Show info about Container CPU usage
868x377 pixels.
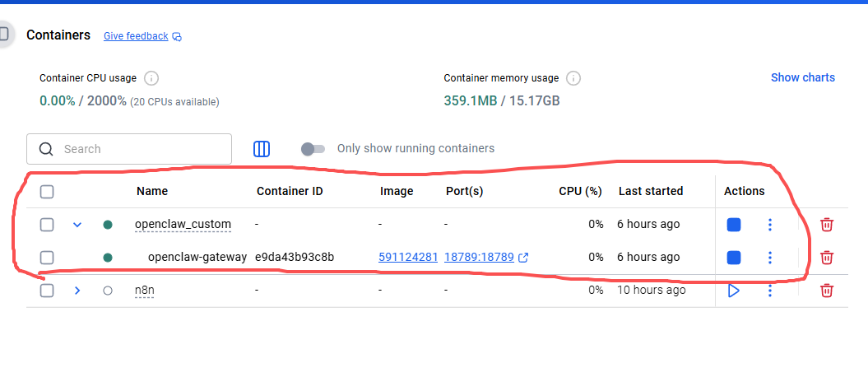click(151, 78)
